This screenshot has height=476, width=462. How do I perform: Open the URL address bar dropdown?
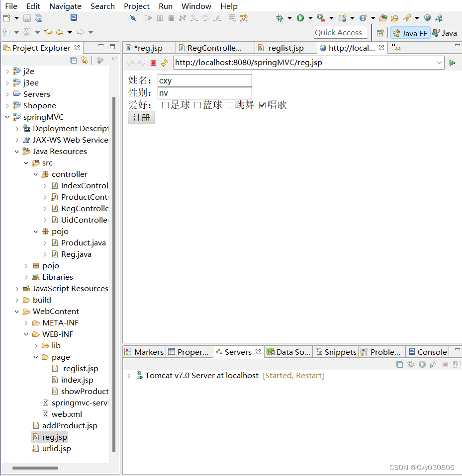click(440, 63)
